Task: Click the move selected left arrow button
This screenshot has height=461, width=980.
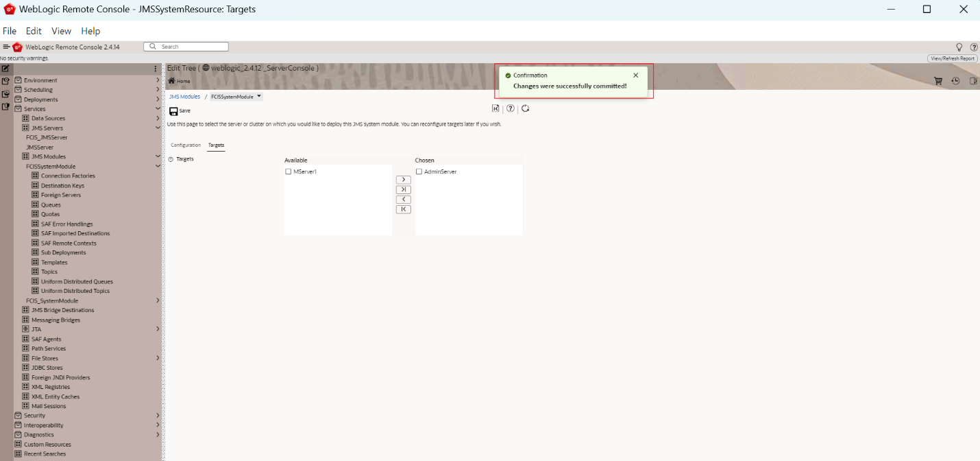Action: coord(404,200)
